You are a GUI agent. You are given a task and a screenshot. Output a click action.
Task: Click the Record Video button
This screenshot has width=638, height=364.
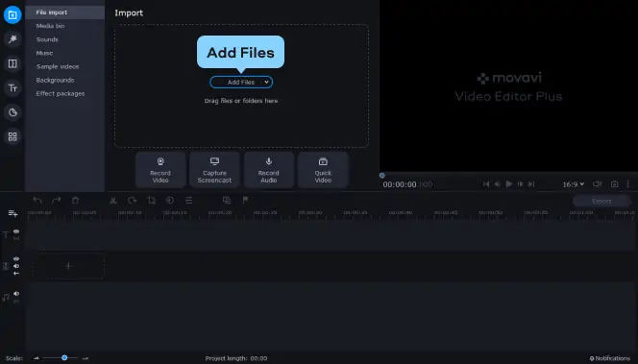(x=160, y=170)
